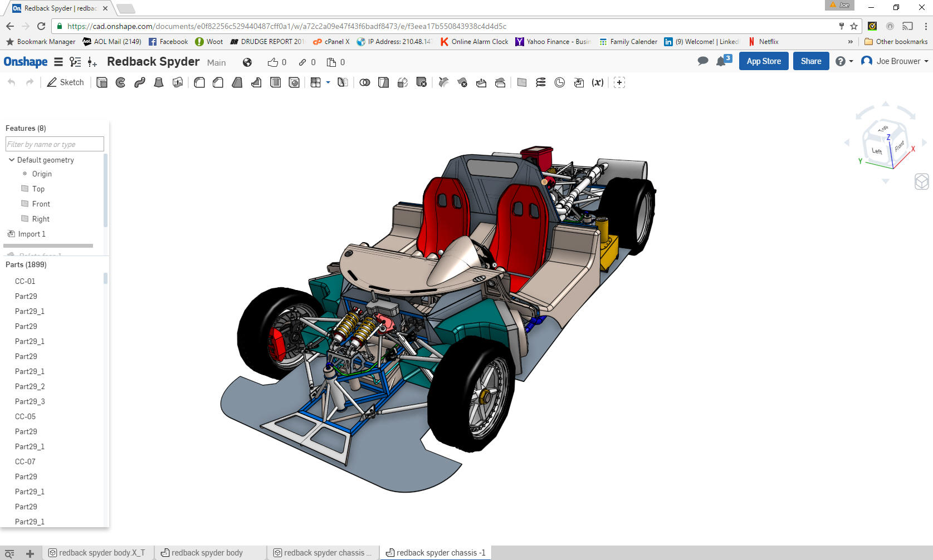Select the Front plane in feature list
The image size is (933, 560).
tap(41, 204)
